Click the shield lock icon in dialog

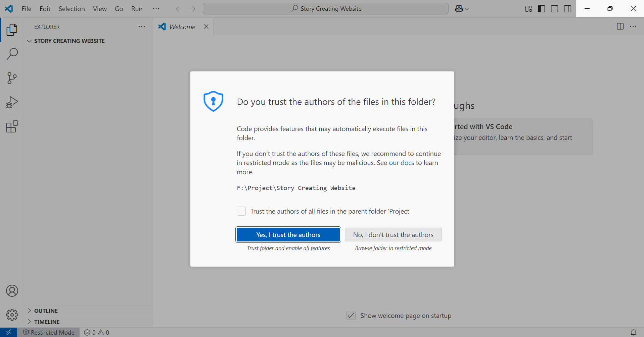(x=213, y=101)
